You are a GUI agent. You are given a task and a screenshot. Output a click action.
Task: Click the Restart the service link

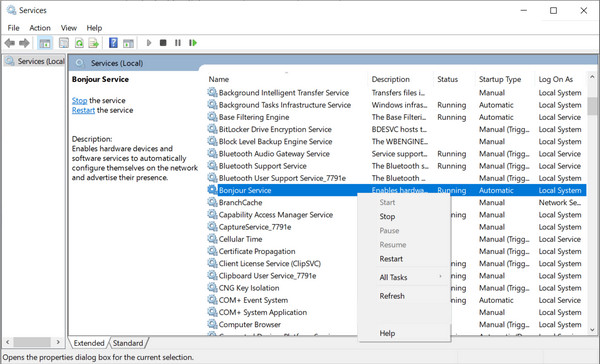pos(83,110)
